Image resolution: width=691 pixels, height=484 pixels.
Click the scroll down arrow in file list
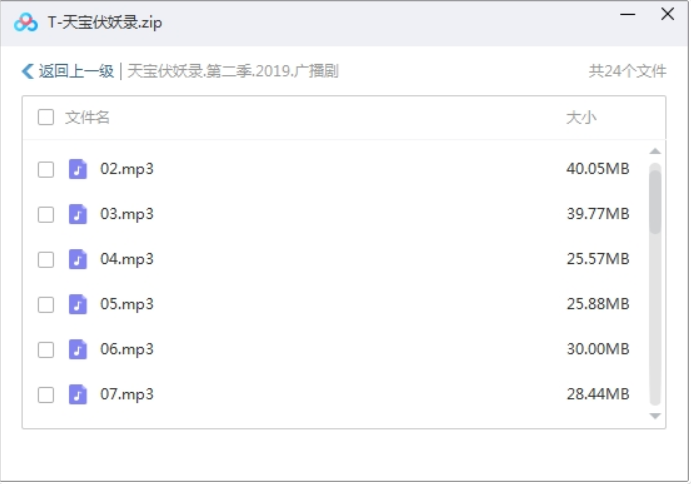coord(655,416)
